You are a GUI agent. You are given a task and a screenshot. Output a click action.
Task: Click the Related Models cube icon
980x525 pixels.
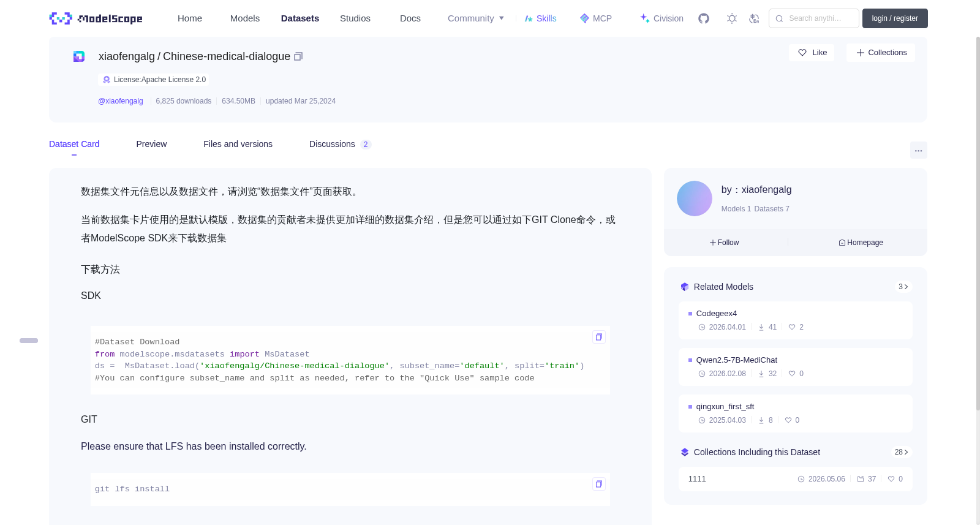685,287
